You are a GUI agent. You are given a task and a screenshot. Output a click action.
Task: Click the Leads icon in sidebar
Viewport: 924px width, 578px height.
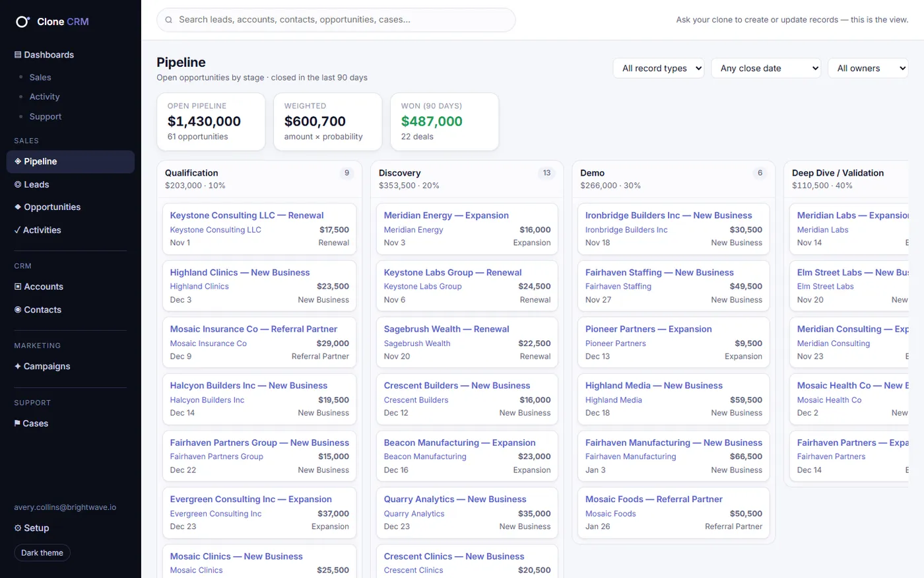pyautogui.click(x=18, y=184)
